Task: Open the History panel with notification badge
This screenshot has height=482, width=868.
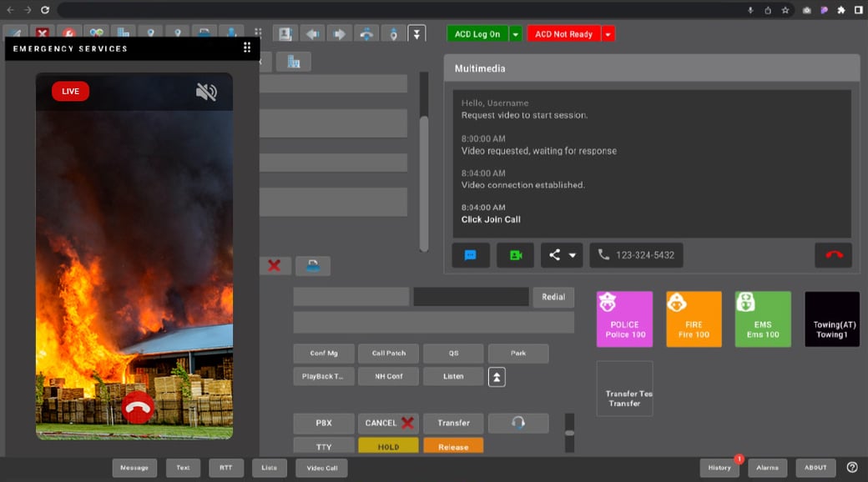Action: coord(719,468)
